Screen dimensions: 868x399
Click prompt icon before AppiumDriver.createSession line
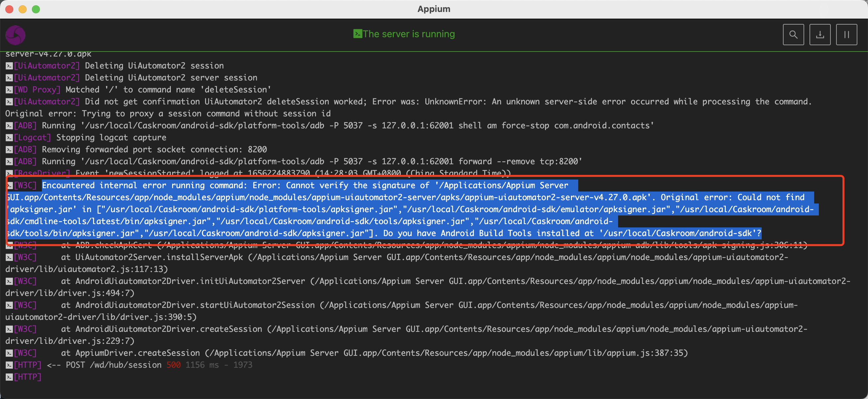(x=9, y=353)
